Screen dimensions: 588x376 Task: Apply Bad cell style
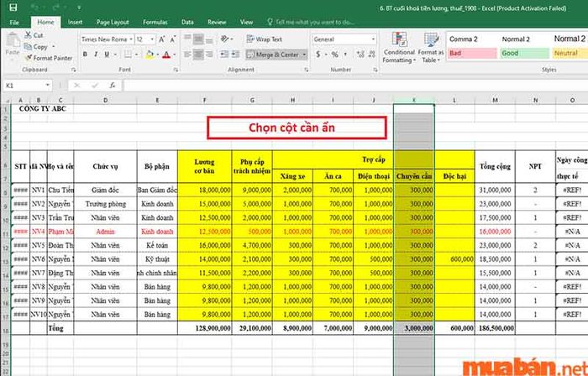pyautogui.click(x=472, y=53)
